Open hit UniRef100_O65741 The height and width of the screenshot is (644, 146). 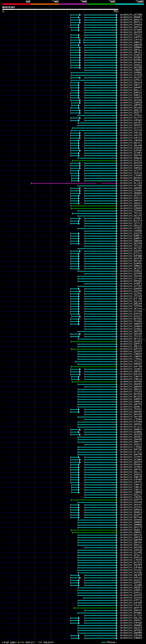(131, 27)
